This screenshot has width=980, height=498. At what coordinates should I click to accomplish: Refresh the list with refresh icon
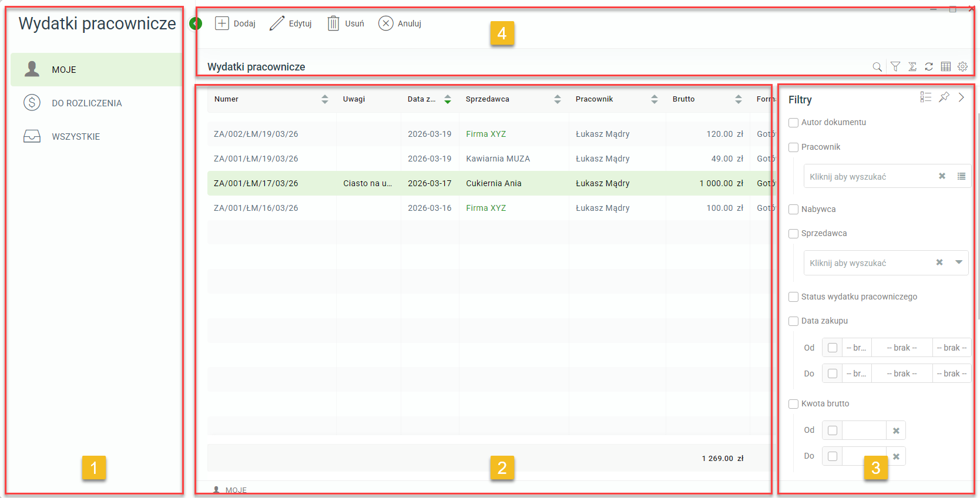coord(929,67)
